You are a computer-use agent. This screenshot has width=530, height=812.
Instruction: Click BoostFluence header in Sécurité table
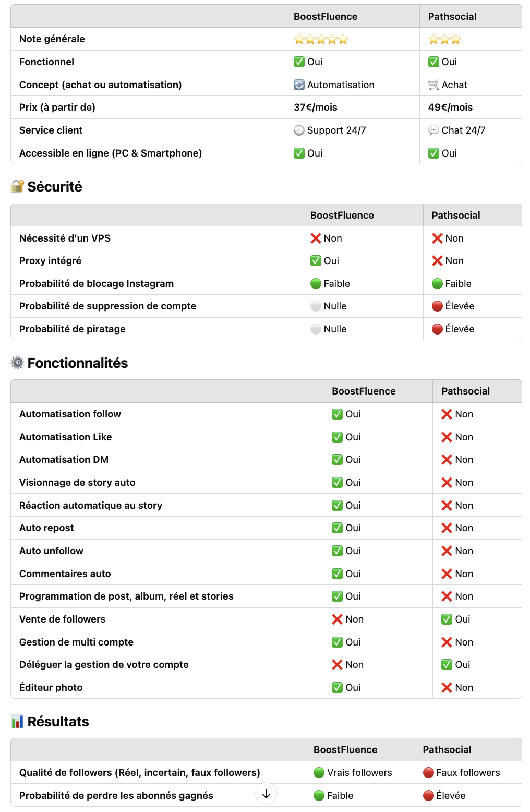click(342, 215)
